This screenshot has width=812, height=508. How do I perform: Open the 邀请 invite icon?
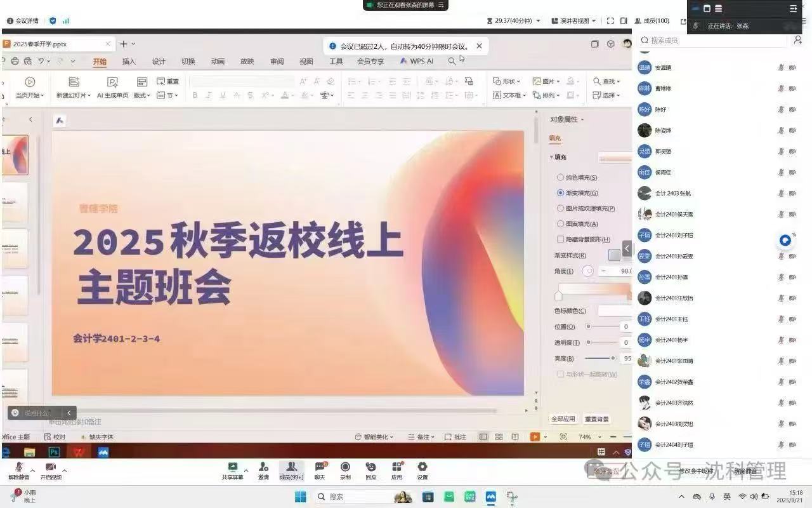coord(263,467)
